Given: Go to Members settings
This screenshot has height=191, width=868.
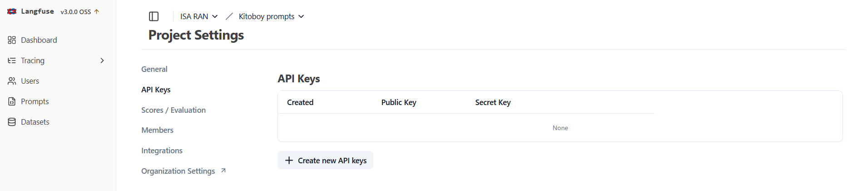Looking at the screenshot, I should [x=157, y=130].
